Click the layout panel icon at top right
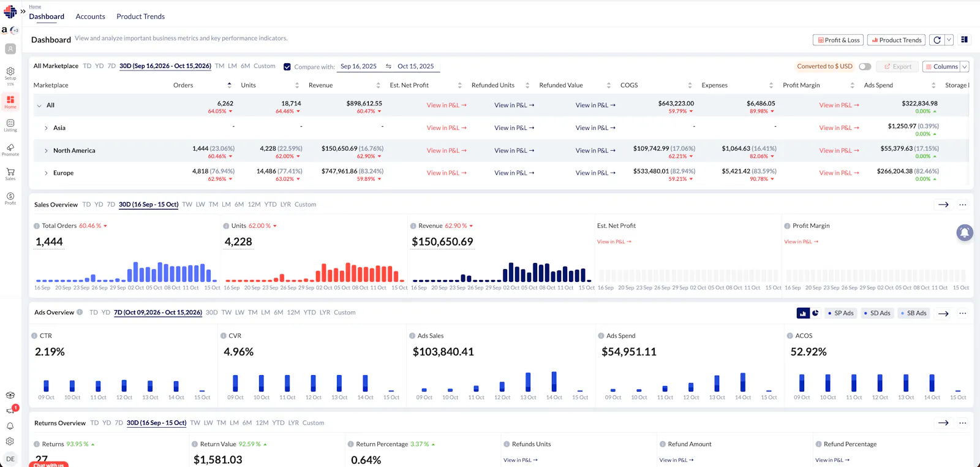Image resolution: width=980 pixels, height=467 pixels. point(964,40)
